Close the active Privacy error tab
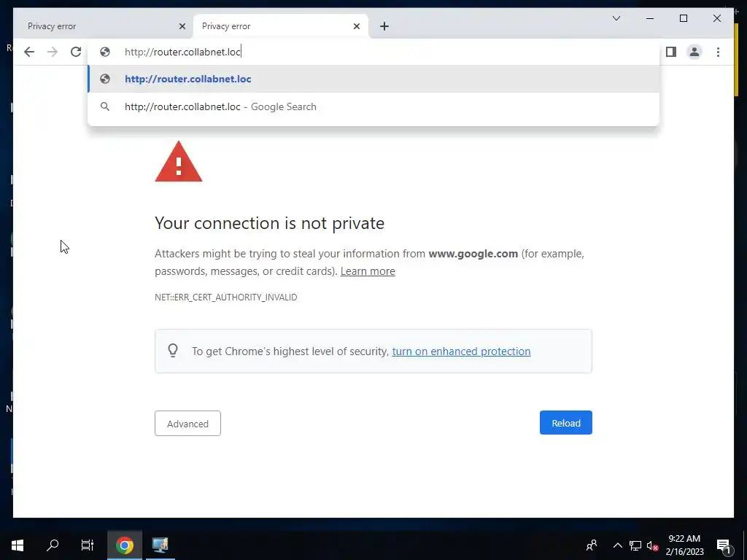This screenshot has height=560, width=747. click(x=356, y=26)
